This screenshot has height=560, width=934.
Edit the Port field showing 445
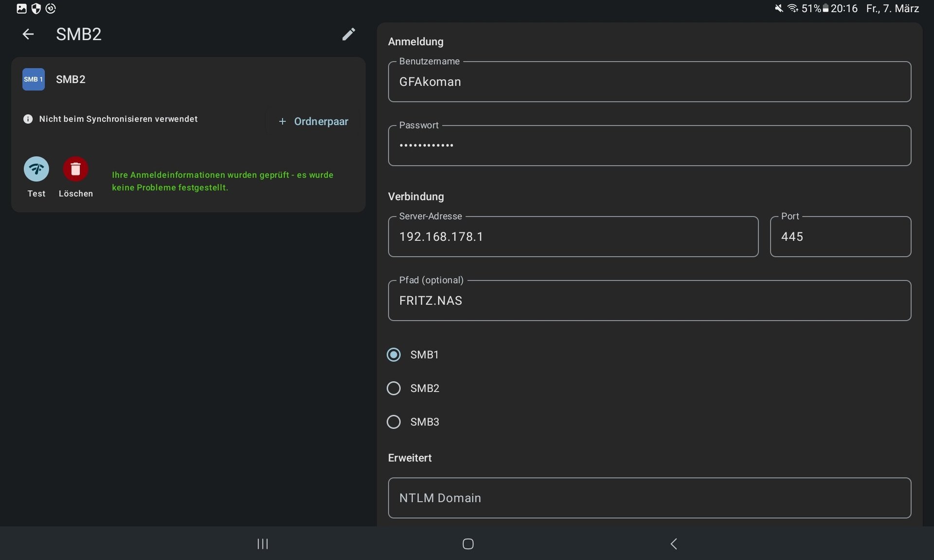[x=840, y=237]
